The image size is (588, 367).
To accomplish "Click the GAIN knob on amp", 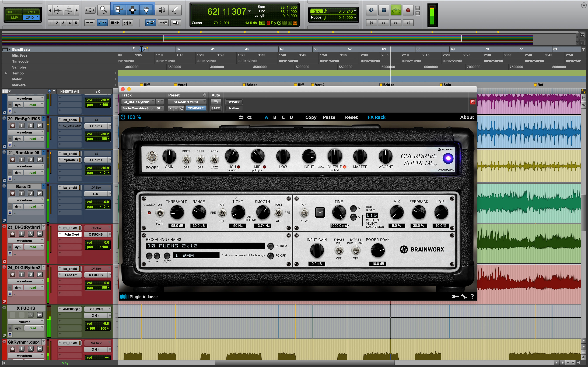I will (x=169, y=157).
